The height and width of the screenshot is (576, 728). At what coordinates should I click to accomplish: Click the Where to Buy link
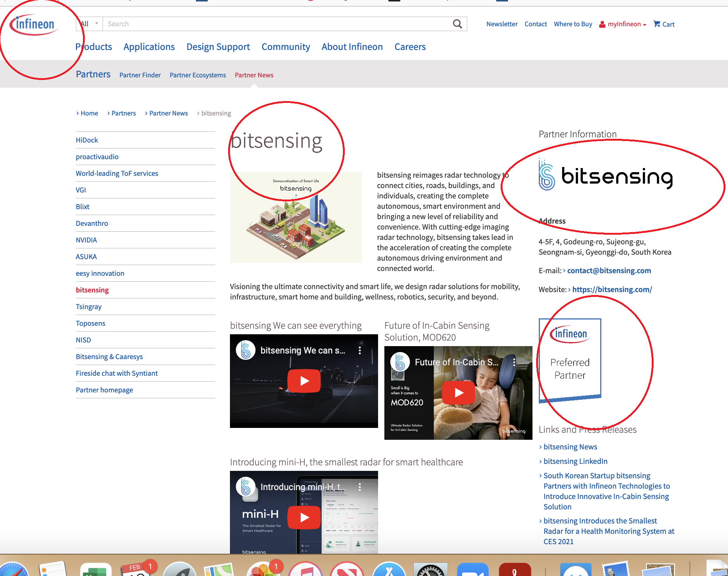coord(573,24)
